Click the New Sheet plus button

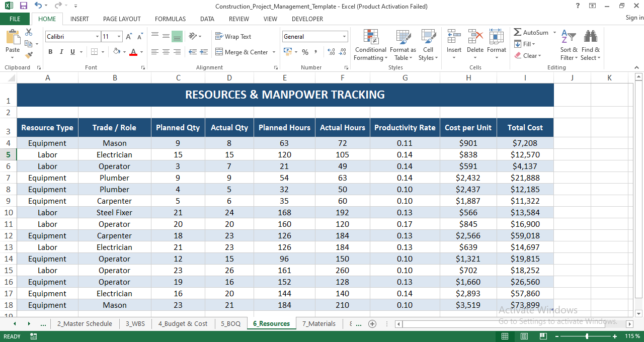pyautogui.click(x=372, y=324)
